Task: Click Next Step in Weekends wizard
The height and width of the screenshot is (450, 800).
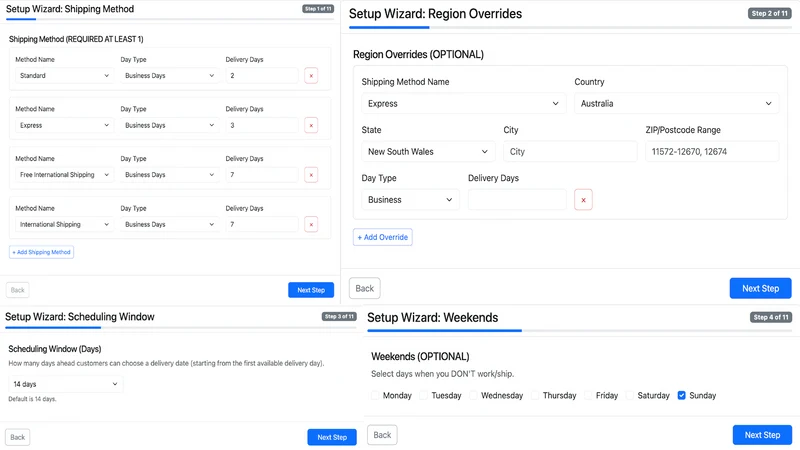Action: 762,435
